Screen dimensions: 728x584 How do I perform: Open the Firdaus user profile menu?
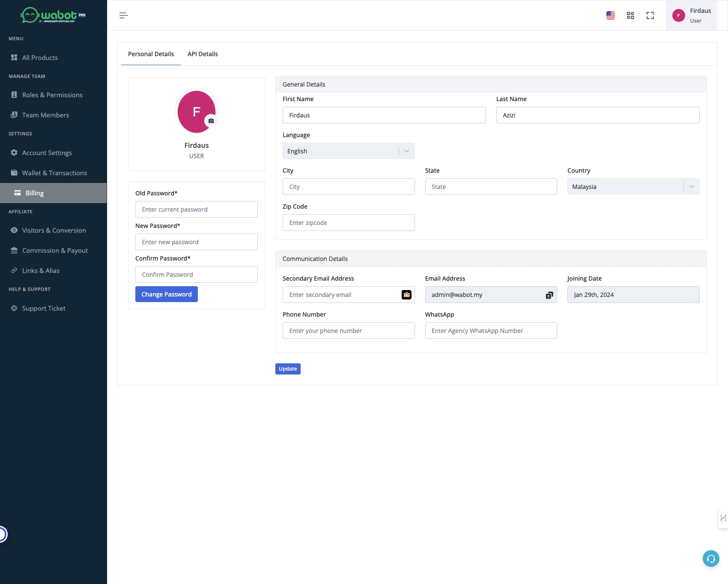(x=692, y=15)
